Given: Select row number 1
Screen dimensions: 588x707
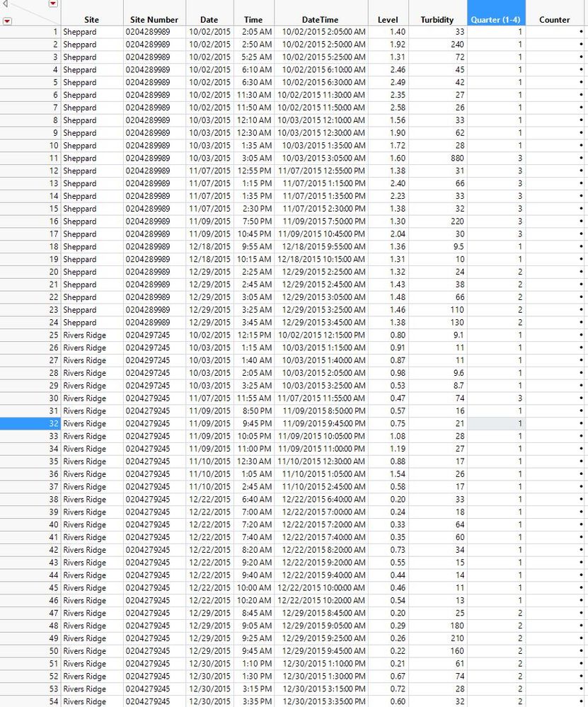Looking at the screenshot, I should [30, 32].
